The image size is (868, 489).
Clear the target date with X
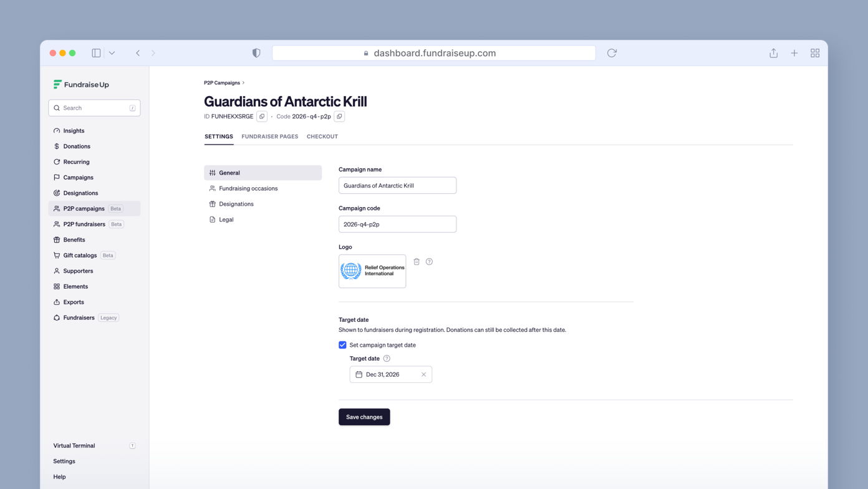coord(423,375)
